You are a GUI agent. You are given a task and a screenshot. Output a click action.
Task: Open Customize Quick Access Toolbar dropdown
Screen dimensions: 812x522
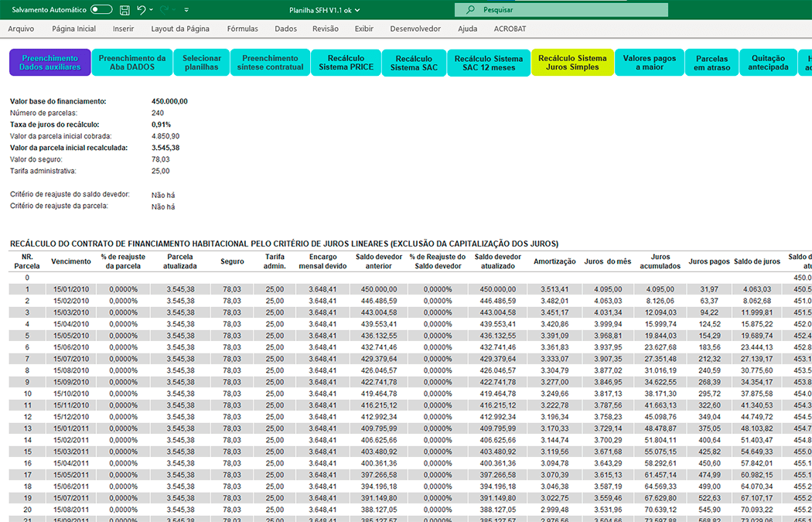(x=186, y=10)
